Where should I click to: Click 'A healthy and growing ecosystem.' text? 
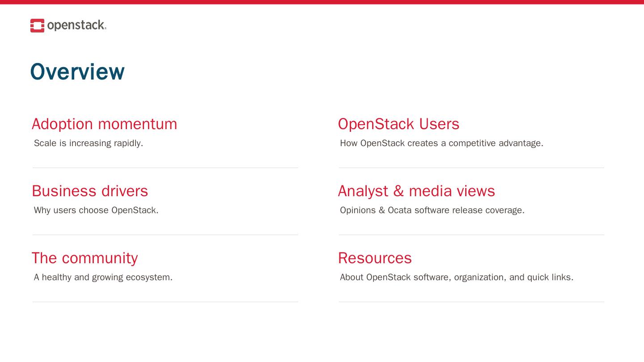pyautogui.click(x=103, y=277)
